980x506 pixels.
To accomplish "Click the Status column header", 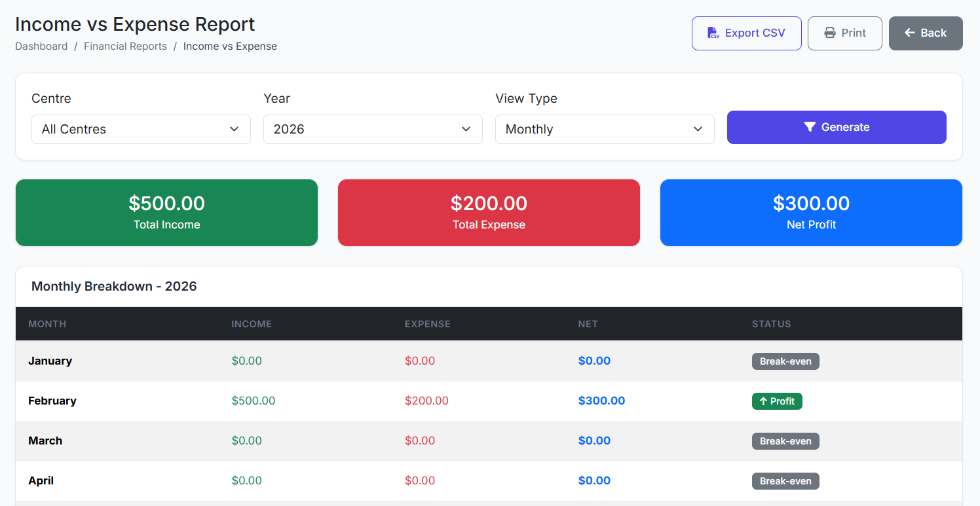I will pos(771,324).
